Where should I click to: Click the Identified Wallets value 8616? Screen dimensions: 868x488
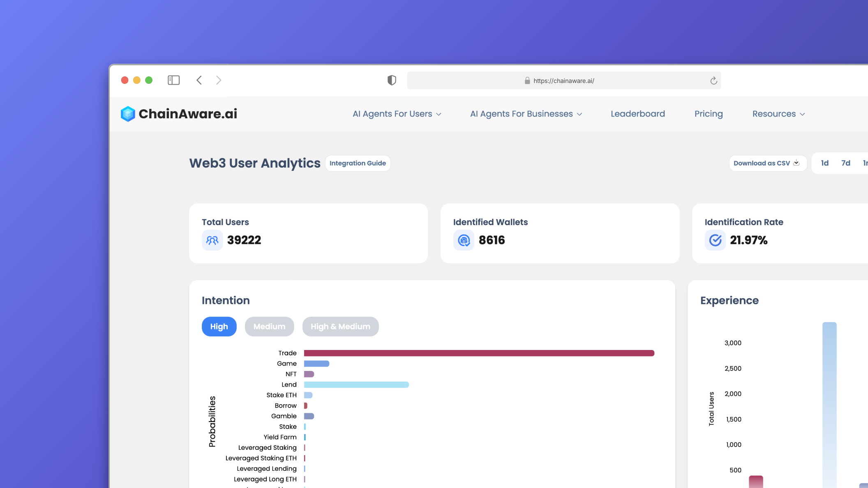492,240
